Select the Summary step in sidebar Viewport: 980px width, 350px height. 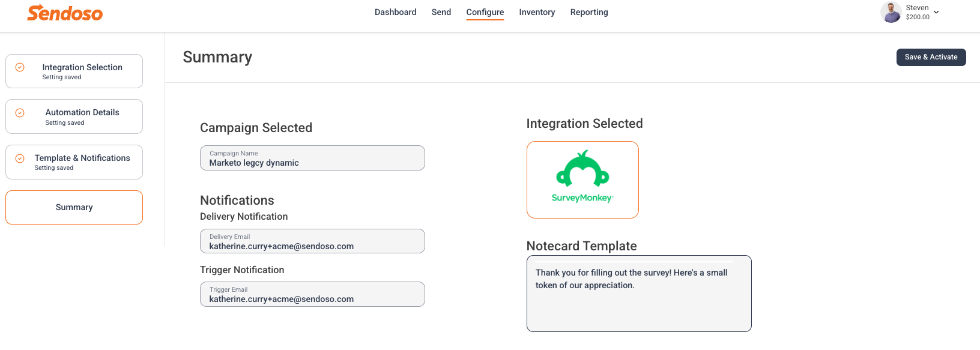(74, 207)
